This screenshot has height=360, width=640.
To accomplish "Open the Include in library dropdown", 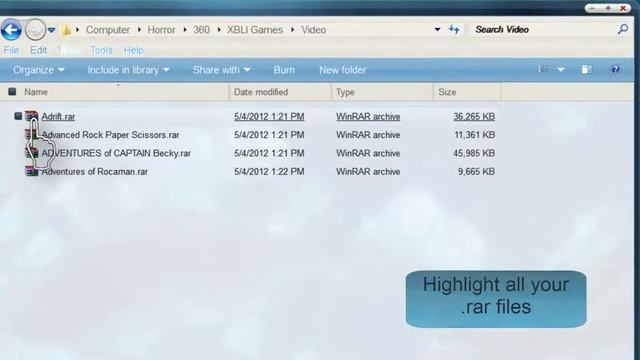I will pyautogui.click(x=128, y=70).
